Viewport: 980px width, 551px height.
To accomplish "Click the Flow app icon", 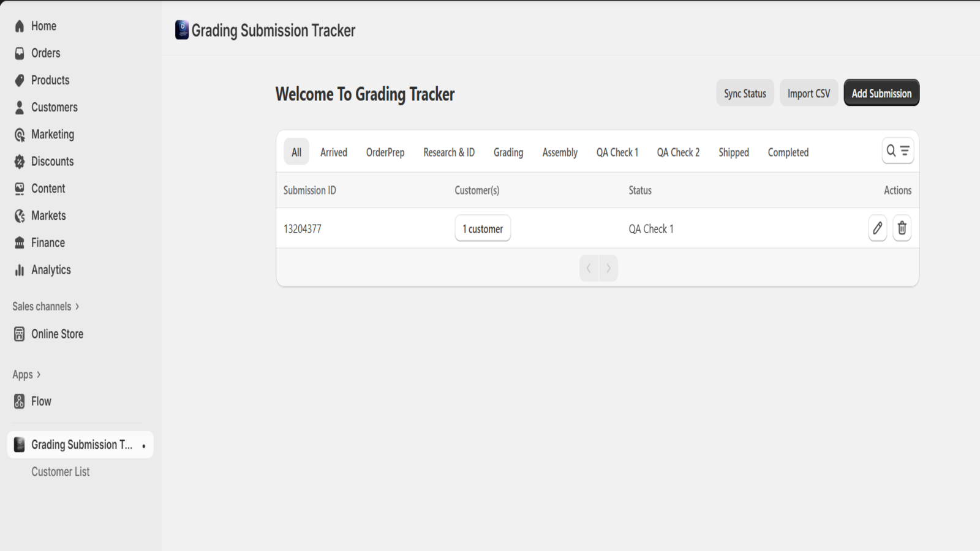I will pos(18,401).
